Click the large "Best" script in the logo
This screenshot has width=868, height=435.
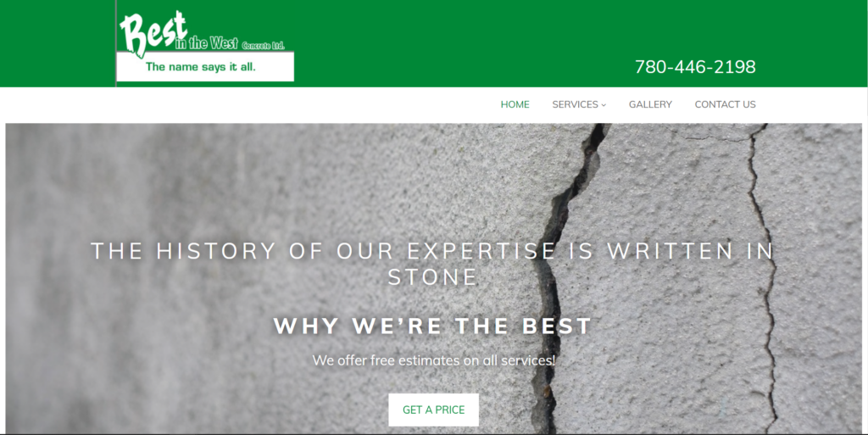coord(153,32)
